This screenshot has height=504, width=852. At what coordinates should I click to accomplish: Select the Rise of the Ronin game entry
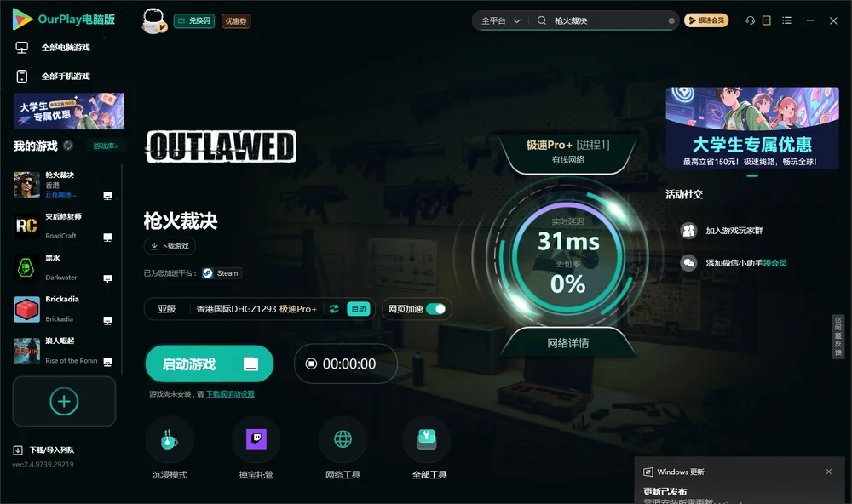(x=64, y=351)
